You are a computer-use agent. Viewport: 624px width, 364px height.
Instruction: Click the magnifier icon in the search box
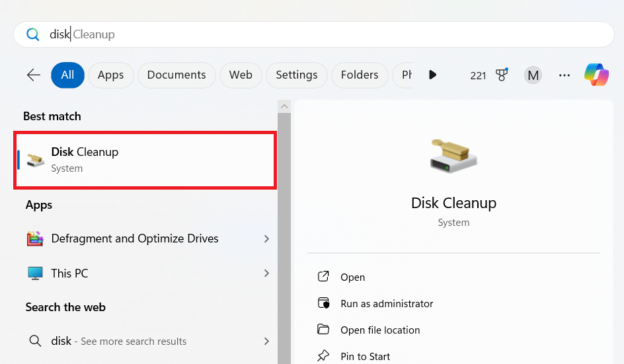pos(32,34)
